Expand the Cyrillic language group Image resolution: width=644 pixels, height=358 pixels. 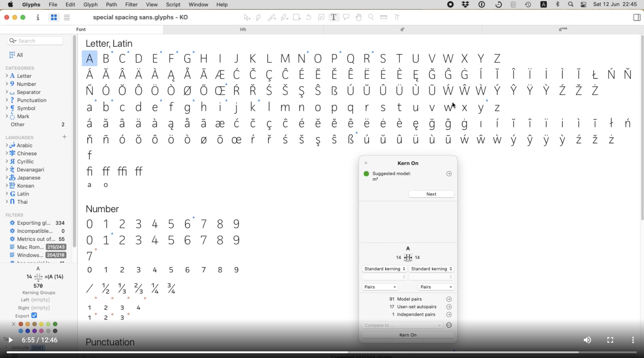7,161
